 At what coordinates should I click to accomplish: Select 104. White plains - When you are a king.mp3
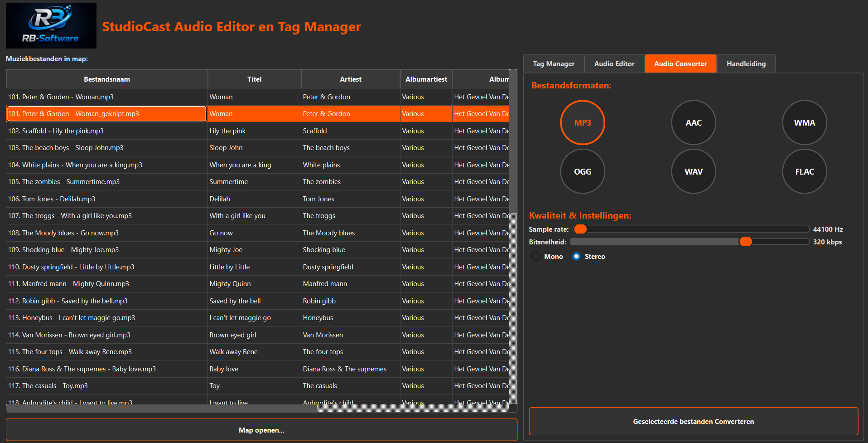pos(107,165)
